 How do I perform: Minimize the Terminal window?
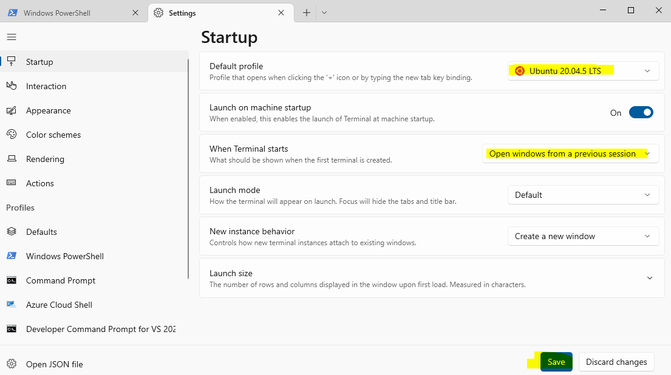(x=603, y=10)
